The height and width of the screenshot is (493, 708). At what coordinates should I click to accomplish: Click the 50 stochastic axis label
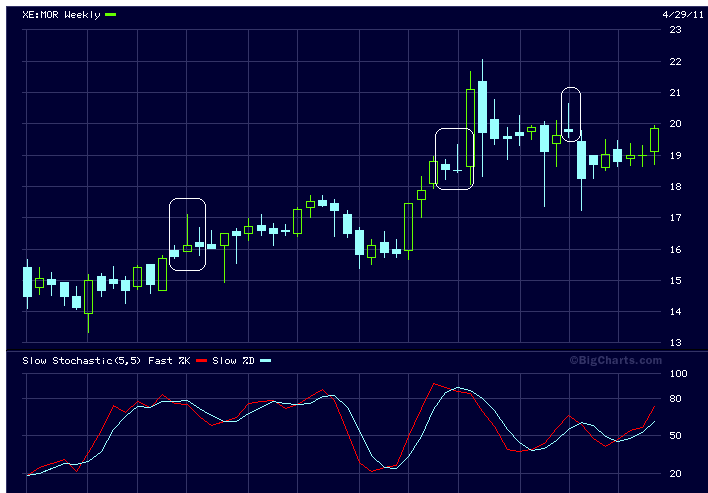click(x=675, y=436)
